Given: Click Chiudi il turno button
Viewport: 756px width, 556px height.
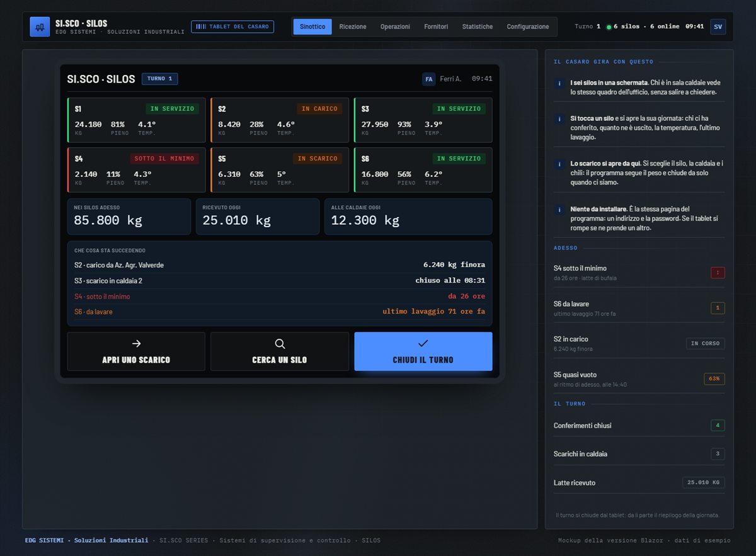Looking at the screenshot, I should coord(423,351).
